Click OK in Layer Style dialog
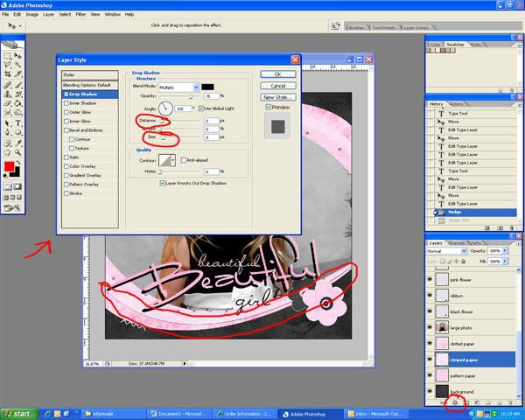This screenshot has height=420, width=525. click(278, 73)
